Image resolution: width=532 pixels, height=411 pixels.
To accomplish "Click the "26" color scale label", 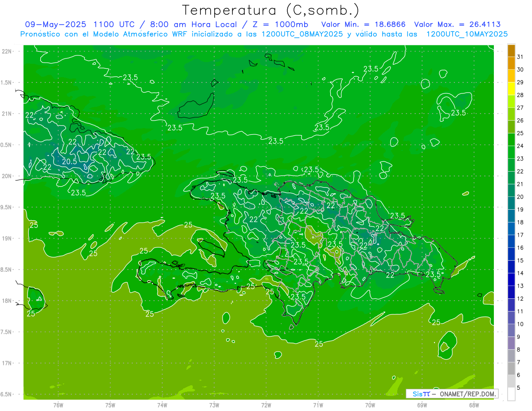I will (x=520, y=120).
